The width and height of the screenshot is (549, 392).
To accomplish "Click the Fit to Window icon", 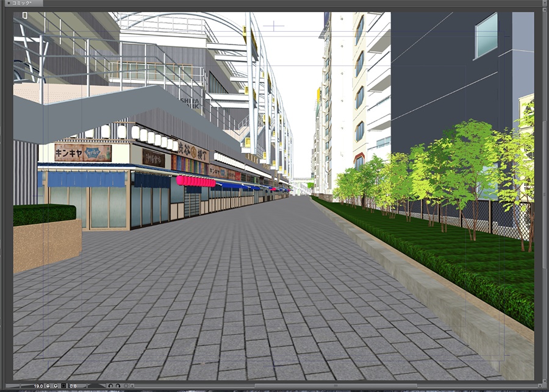I will tap(63, 385).
